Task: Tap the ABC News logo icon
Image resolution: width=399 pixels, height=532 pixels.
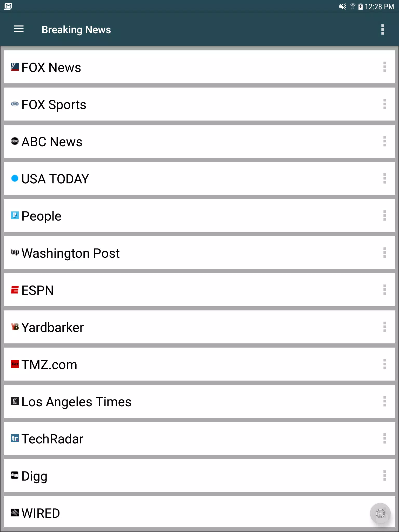Action: click(15, 141)
